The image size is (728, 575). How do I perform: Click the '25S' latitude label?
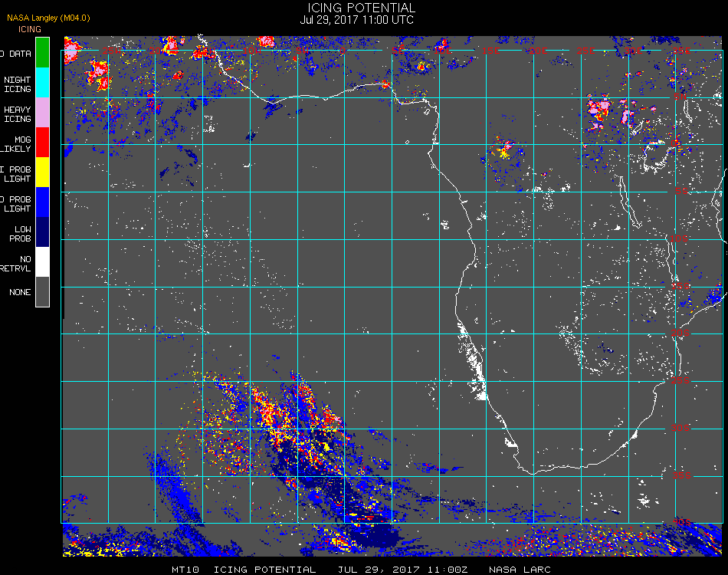point(680,380)
